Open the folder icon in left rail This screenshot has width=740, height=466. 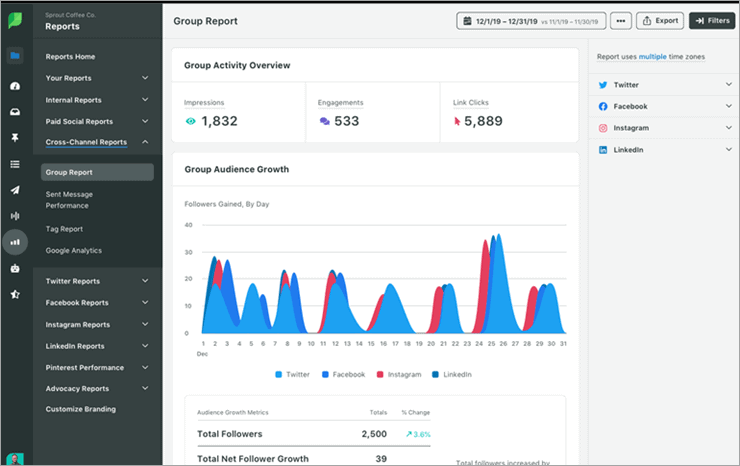[x=15, y=56]
